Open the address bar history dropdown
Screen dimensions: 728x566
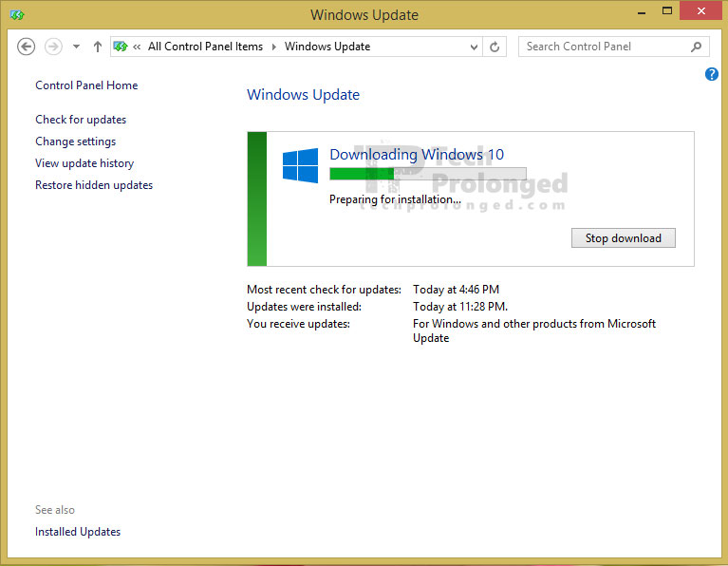click(474, 47)
